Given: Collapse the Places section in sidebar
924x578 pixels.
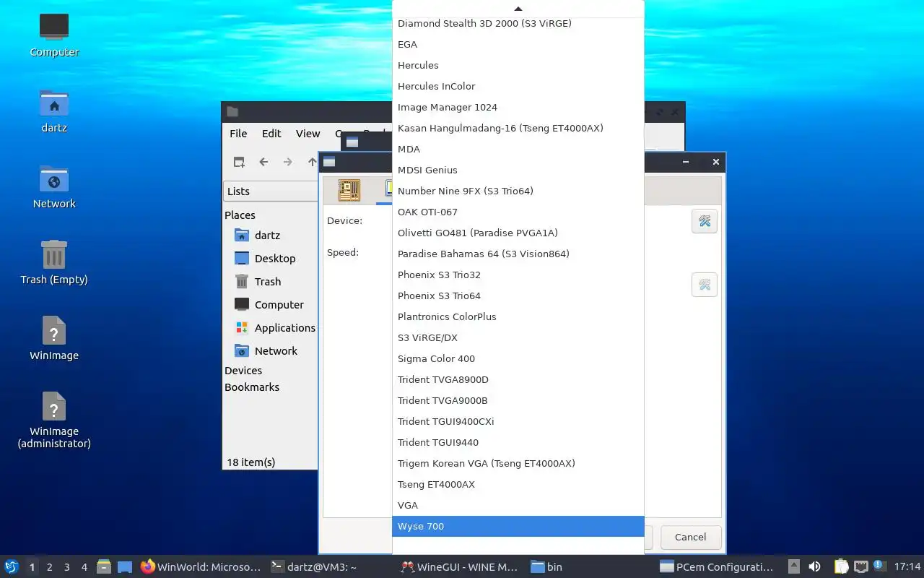Looking at the screenshot, I should click(x=240, y=215).
